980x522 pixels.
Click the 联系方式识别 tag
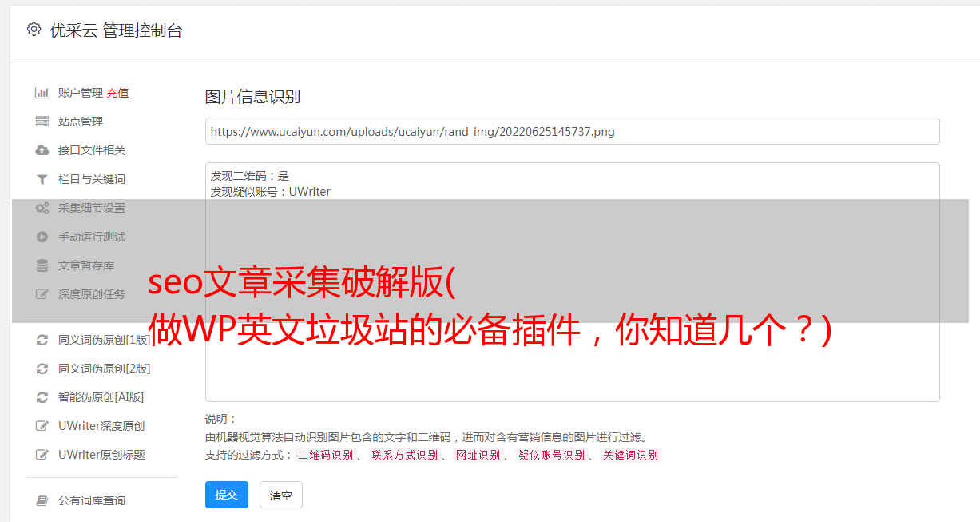point(405,456)
